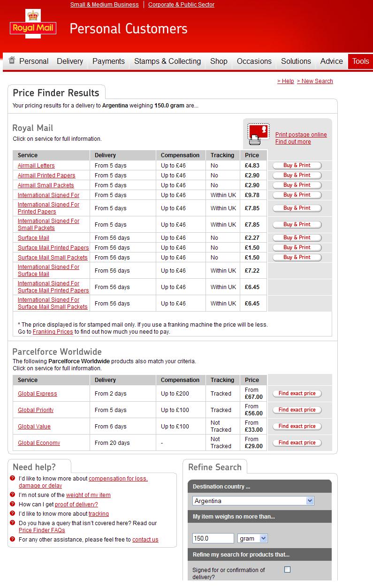The image size is (373, 588).
Task: Click question icon beside Price Finder FAQs
Action: coord(12,523)
